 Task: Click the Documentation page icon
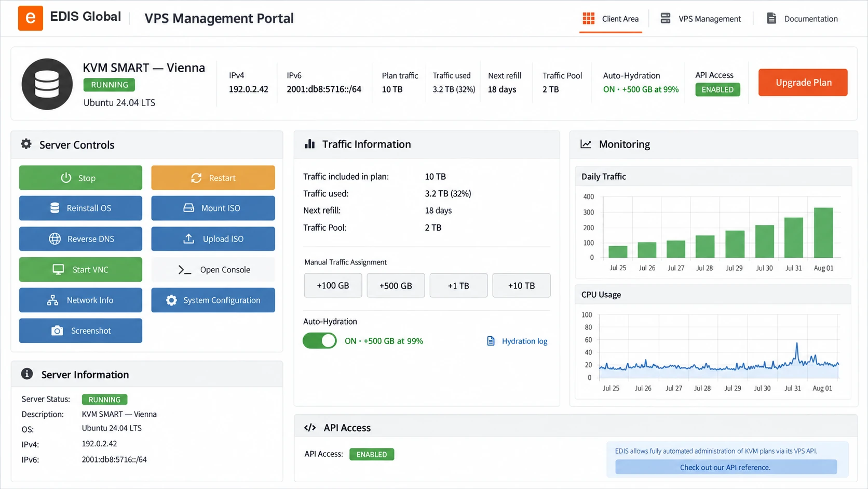point(771,18)
